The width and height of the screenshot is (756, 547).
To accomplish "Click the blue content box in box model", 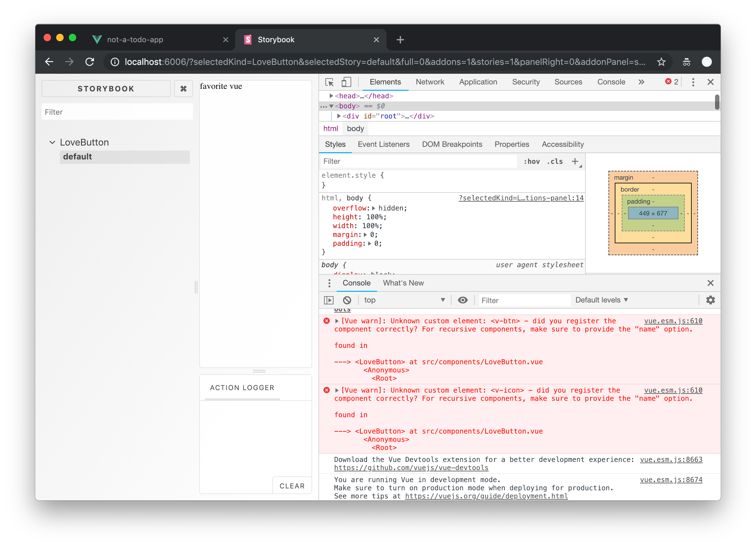I will pyautogui.click(x=653, y=214).
